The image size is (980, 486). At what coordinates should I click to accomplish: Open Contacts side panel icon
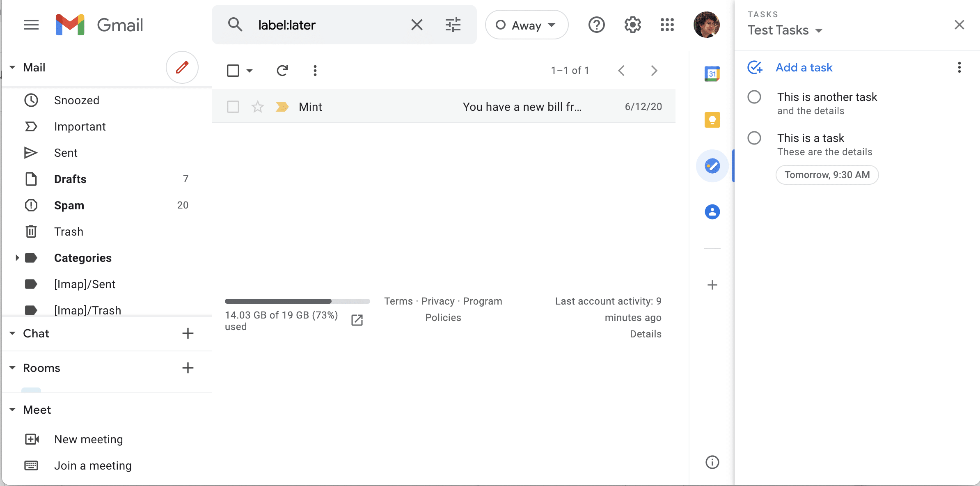click(x=712, y=212)
